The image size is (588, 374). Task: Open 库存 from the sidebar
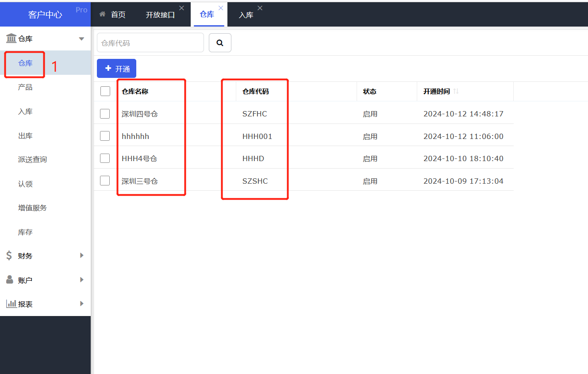[25, 232]
